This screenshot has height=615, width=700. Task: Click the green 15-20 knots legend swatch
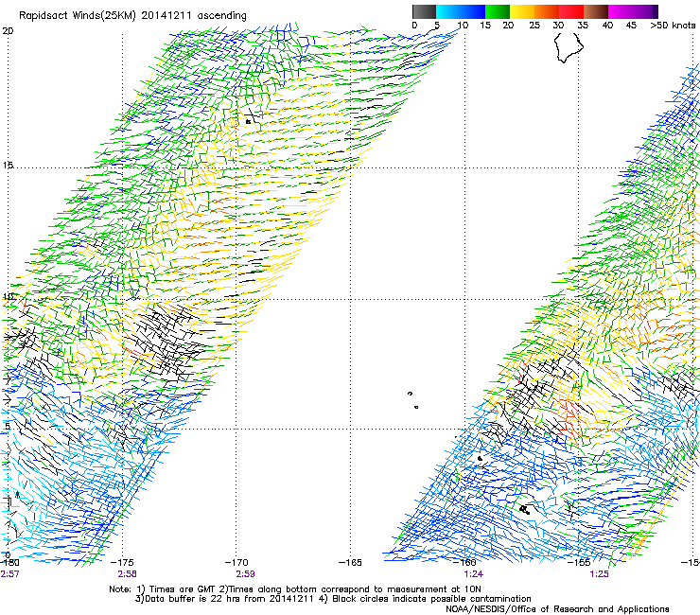tap(498, 11)
